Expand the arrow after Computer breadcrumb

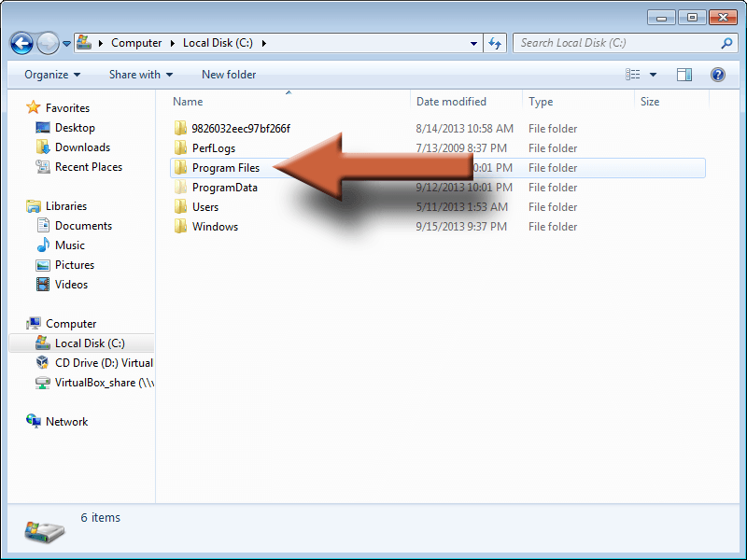173,43
